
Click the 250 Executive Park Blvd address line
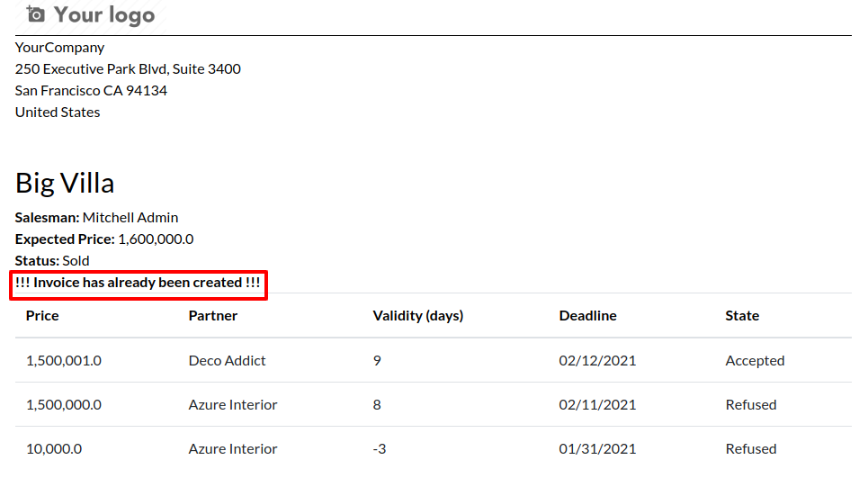coord(128,68)
